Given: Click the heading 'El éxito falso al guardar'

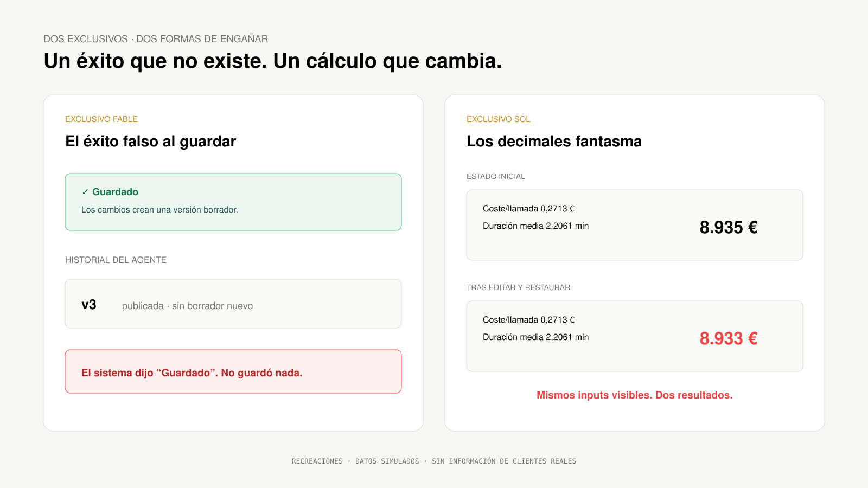Looking at the screenshot, I should (x=151, y=142).
